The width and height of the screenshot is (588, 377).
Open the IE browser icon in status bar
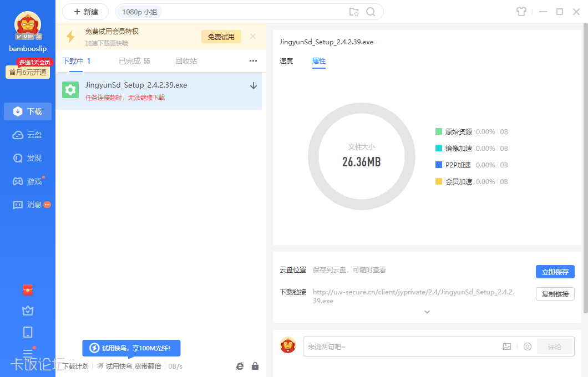pos(240,366)
